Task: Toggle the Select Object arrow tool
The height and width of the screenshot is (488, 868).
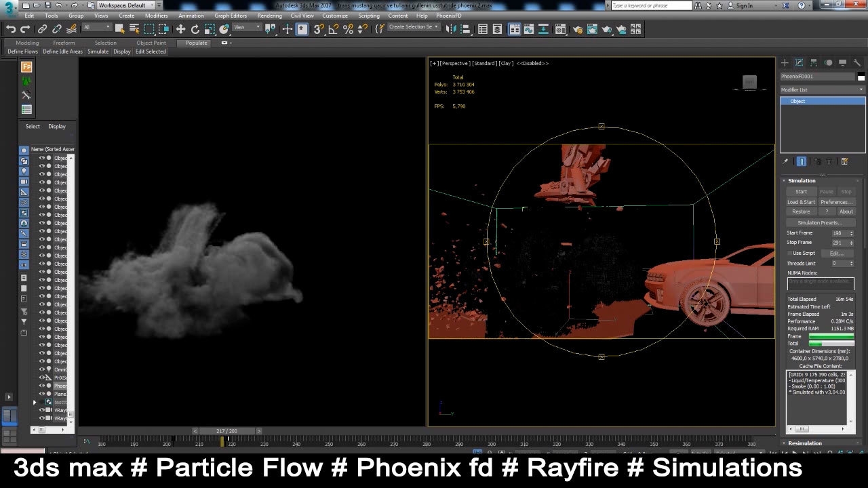Action: pos(119,29)
